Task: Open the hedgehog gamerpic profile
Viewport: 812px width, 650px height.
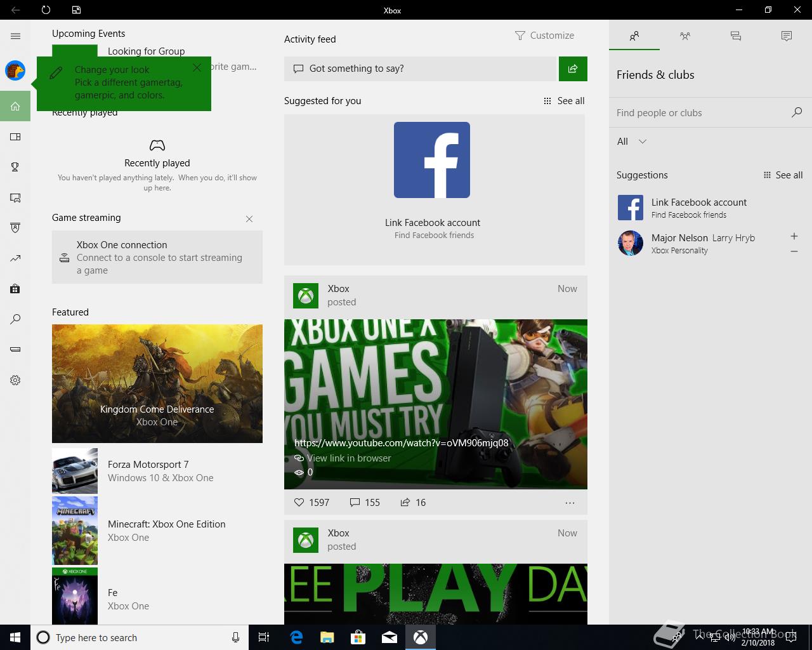Action: point(15,70)
